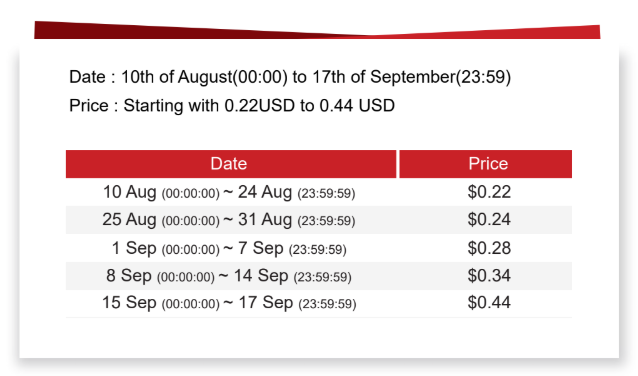Select the $0.28 price cell
Screen dimensions: 638x376
point(489,248)
